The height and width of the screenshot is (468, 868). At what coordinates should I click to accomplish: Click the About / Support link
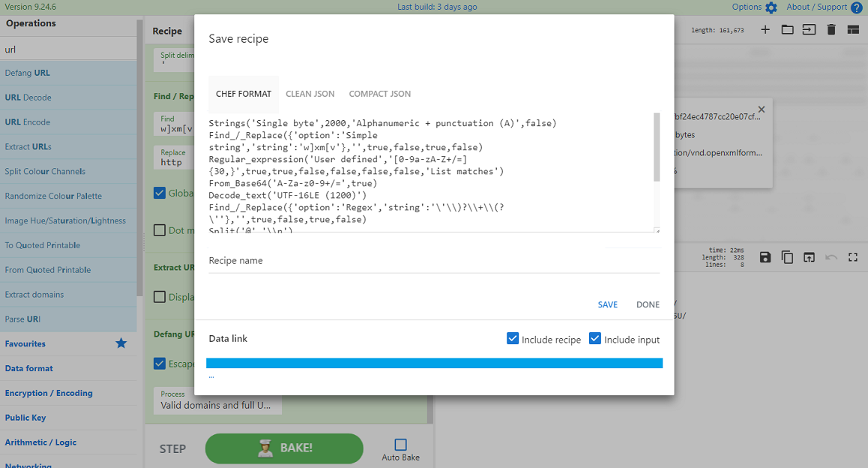pyautogui.click(x=817, y=7)
